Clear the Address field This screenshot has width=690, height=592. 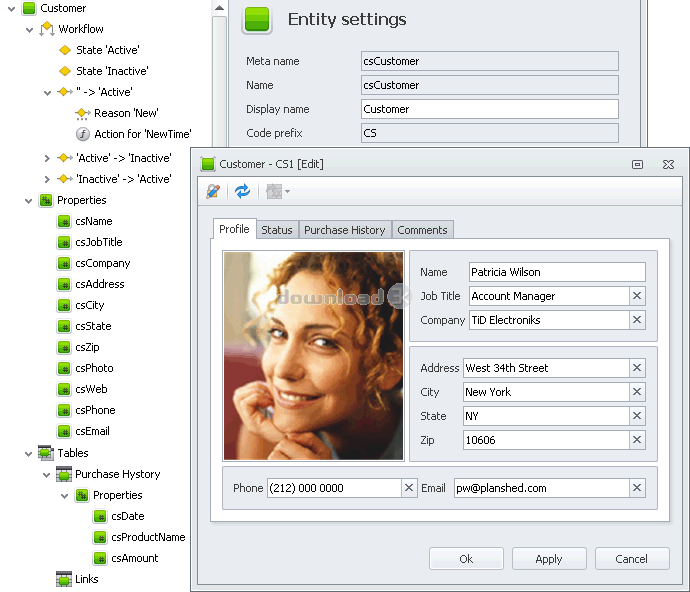637,368
